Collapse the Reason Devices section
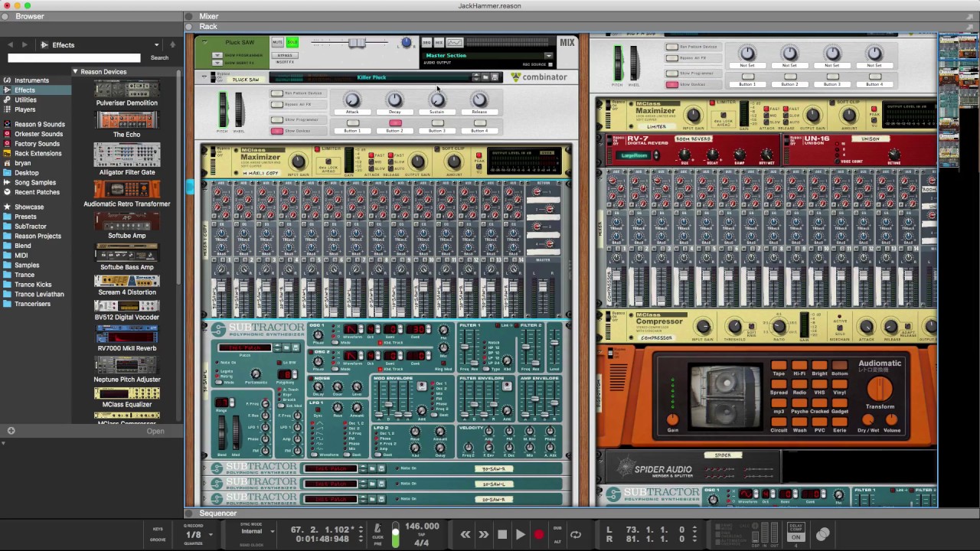The image size is (980, 551). pos(75,72)
